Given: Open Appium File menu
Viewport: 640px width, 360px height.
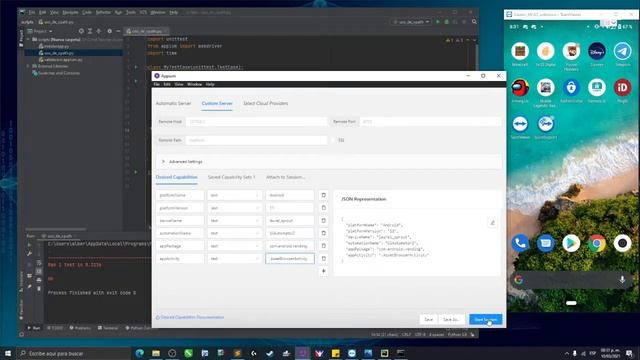Looking at the screenshot, I should tap(156, 84).
